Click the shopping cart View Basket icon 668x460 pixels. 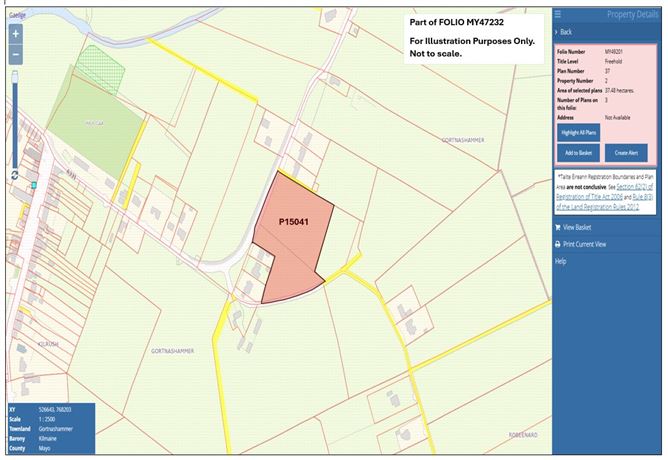tap(558, 227)
